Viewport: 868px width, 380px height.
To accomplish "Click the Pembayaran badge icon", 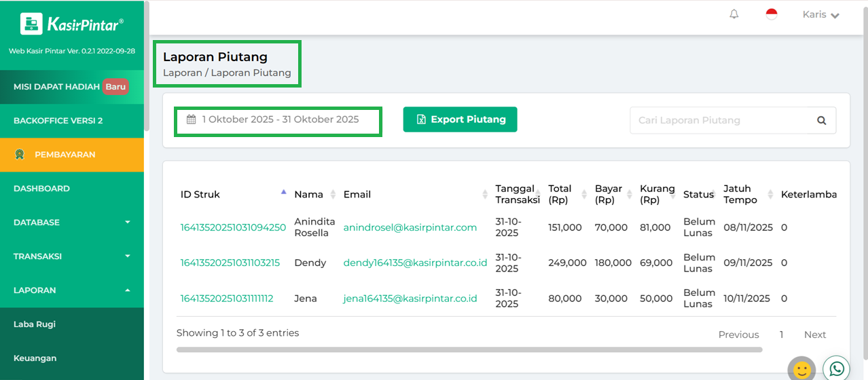I will pyautogui.click(x=20, y=155).
